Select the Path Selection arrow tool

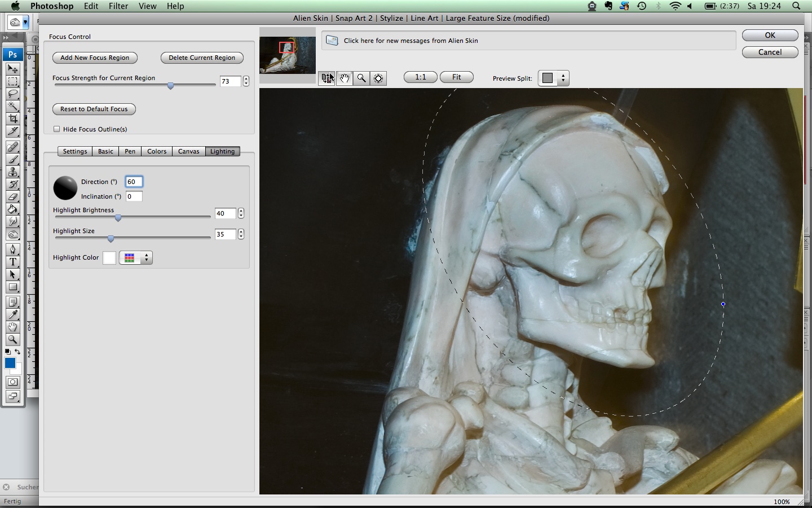(12, 274)
